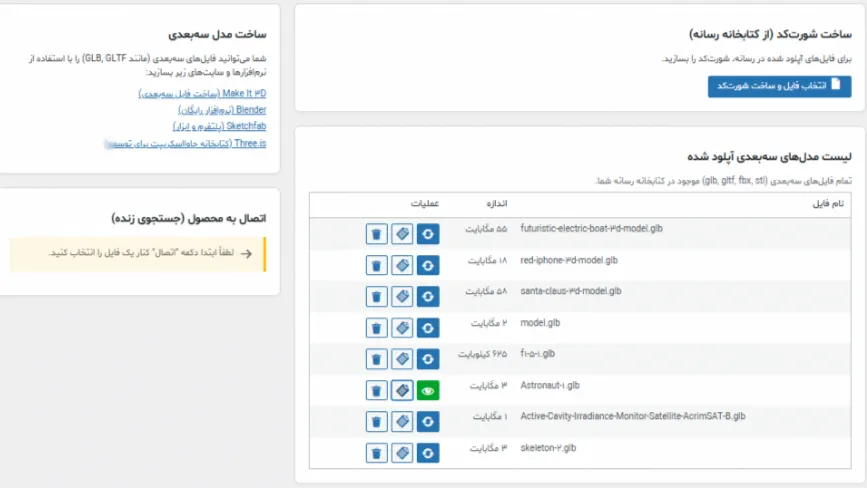Click the tag icon in the 625 kilobyte file row
Screen dimensions: 867x488
(402, 359)
